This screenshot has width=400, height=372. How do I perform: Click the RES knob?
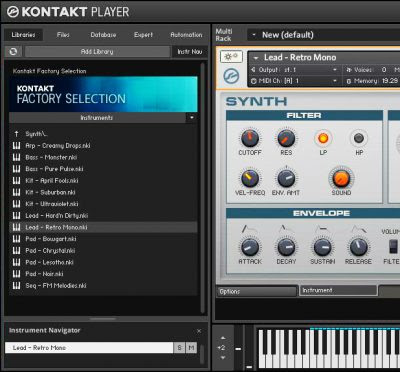pos(286,138)
